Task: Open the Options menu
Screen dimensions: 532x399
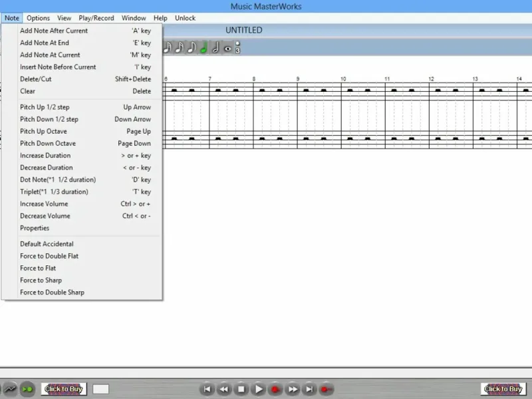Action: click(x=38, y=18)
